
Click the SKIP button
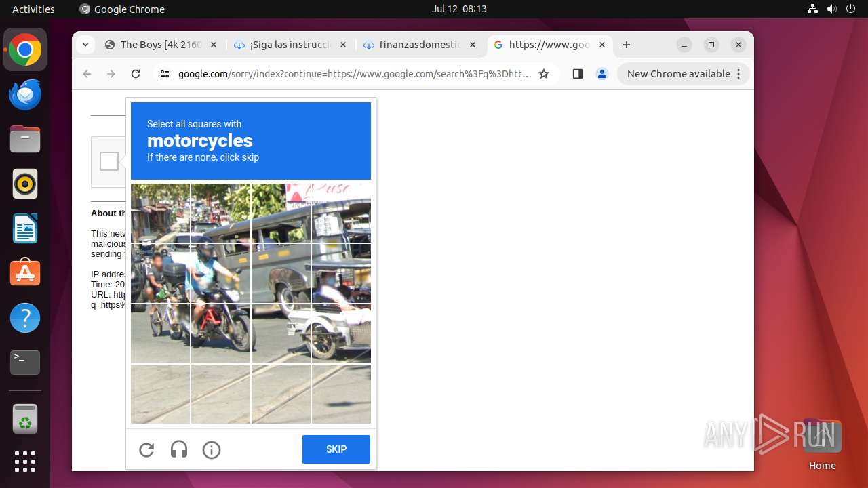click(336, 449)
